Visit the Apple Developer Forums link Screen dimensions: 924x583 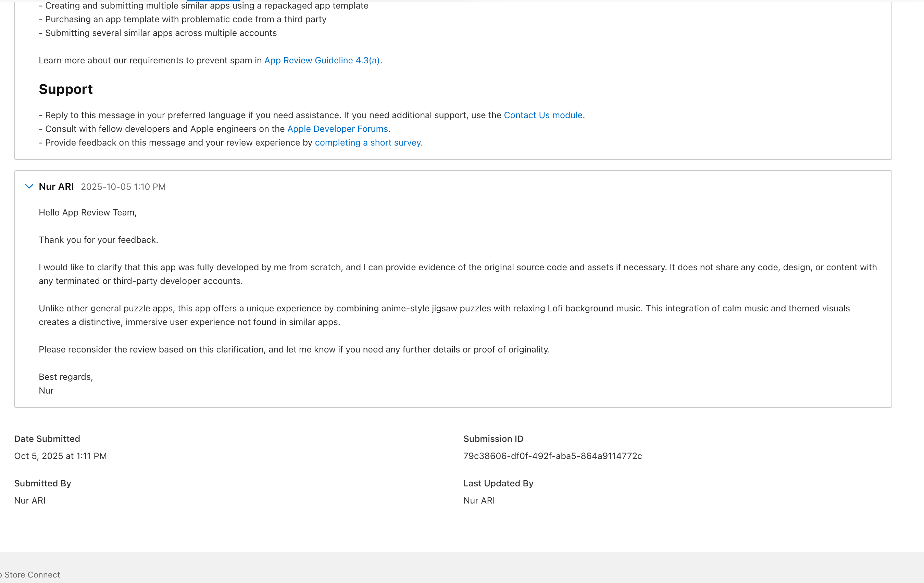click(x=337, y=129)
